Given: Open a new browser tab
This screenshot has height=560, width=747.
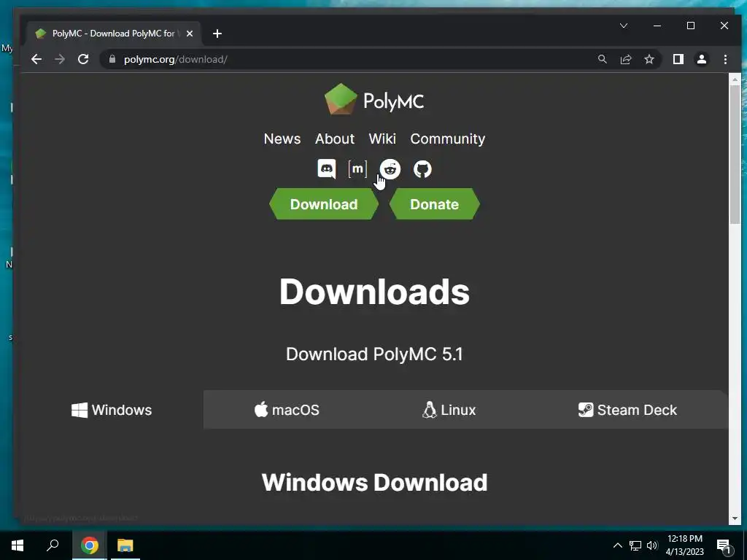Looking at the screenshot, I should pyautogui.click(x=217, y=34).
